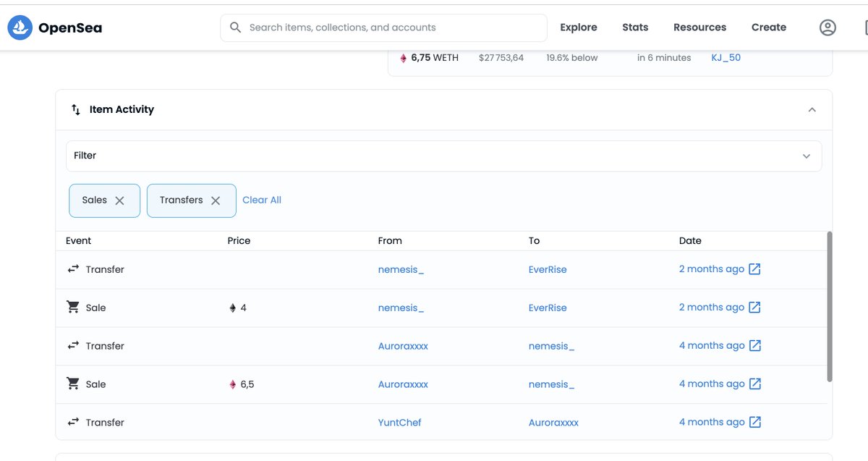Click the cart icon in the 4 ETH sale row
868x461 pixels.
(73, 307)
